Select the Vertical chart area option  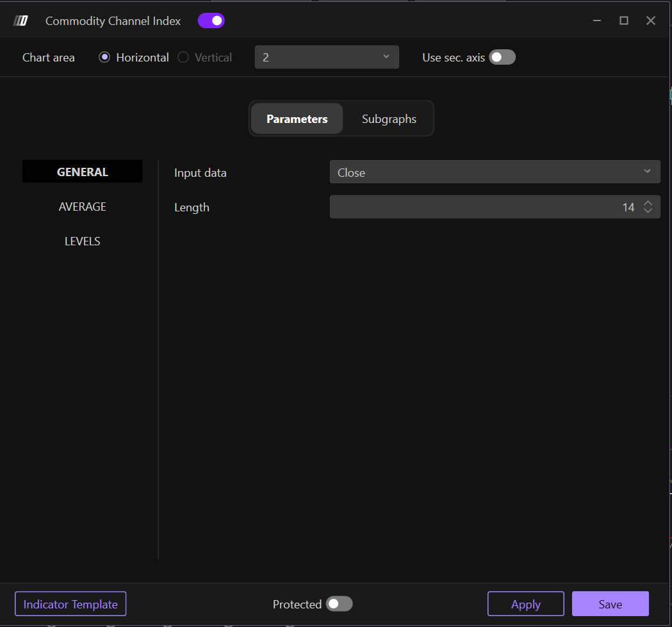183,58
